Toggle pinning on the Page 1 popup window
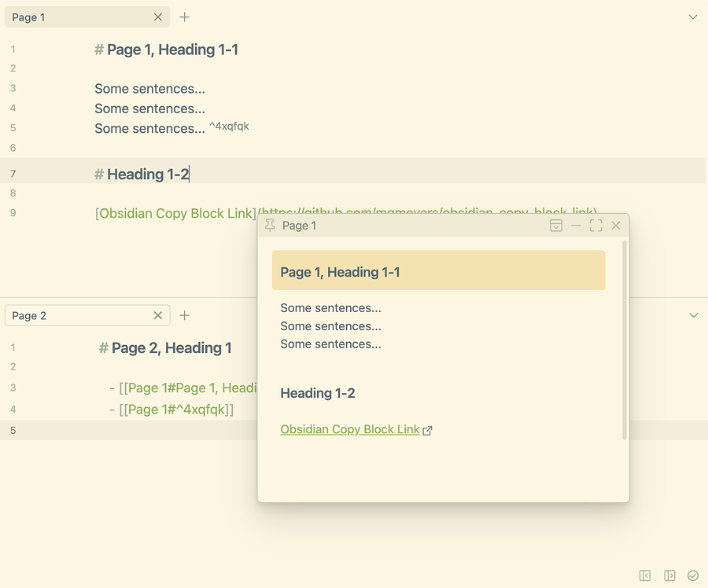The height and width of the screenshot is (588, 708). [x=269, y=225]
